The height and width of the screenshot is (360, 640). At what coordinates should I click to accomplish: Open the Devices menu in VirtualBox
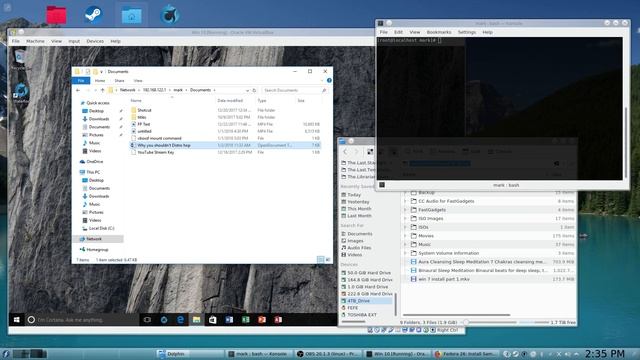95,41
